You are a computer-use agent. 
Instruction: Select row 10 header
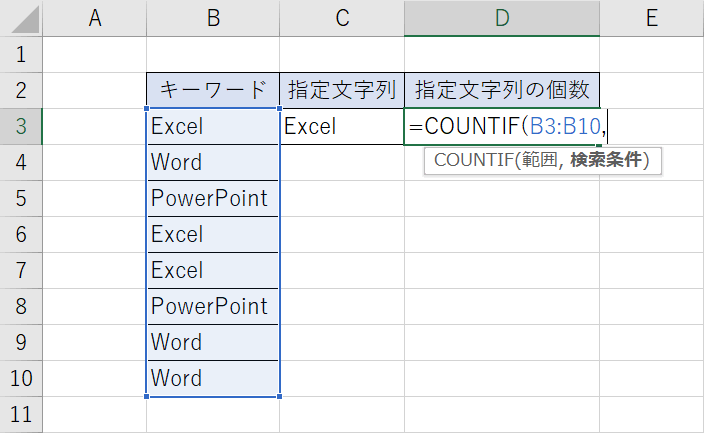coord(21,378)
